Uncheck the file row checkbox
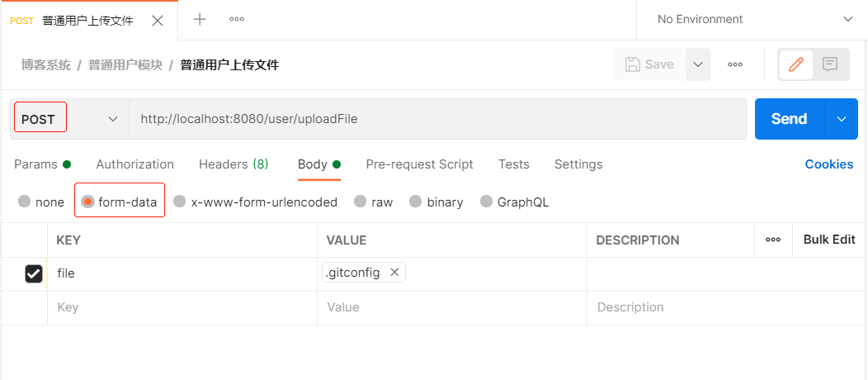The image size is (868, 380). coord(34,273)
